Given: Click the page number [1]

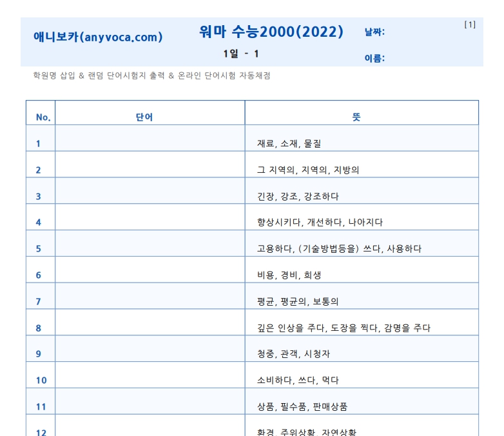Looking at the screenshot, I should (x=470, y=25).
